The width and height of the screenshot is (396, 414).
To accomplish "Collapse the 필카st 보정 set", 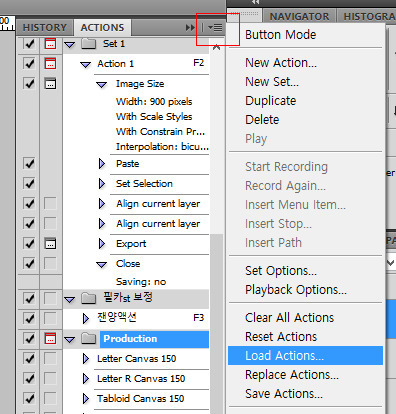I will click(70, 299).
